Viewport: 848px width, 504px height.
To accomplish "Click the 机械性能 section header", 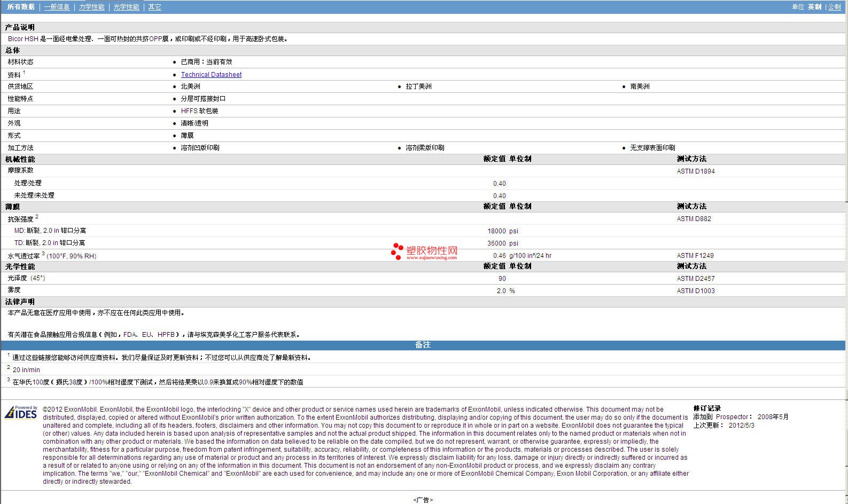I will coord(20,159).
